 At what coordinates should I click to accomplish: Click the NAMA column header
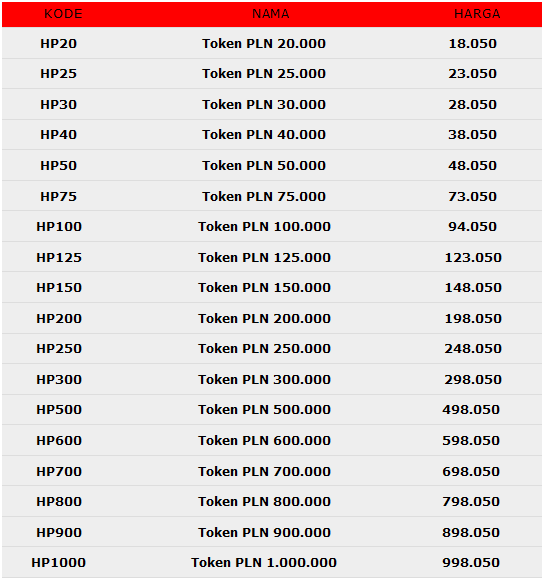[x=271, y=14]
